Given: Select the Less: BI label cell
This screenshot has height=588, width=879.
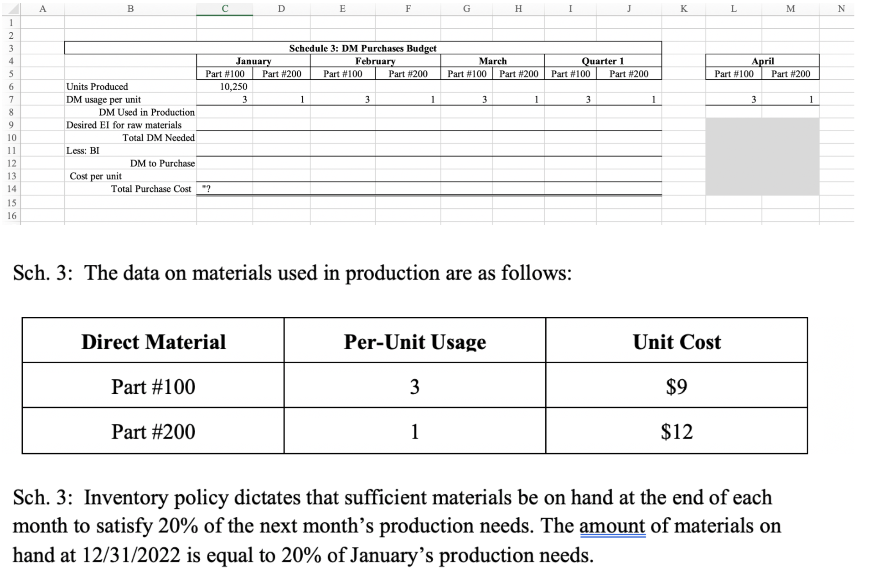Looking at the screenshot, I should pyautogui.click(x=83, y=150).
